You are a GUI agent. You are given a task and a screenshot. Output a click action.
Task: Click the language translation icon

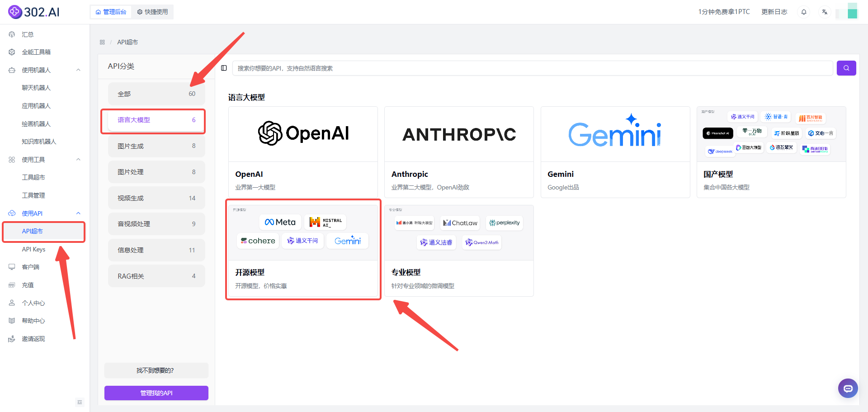(x=825, y=12)
